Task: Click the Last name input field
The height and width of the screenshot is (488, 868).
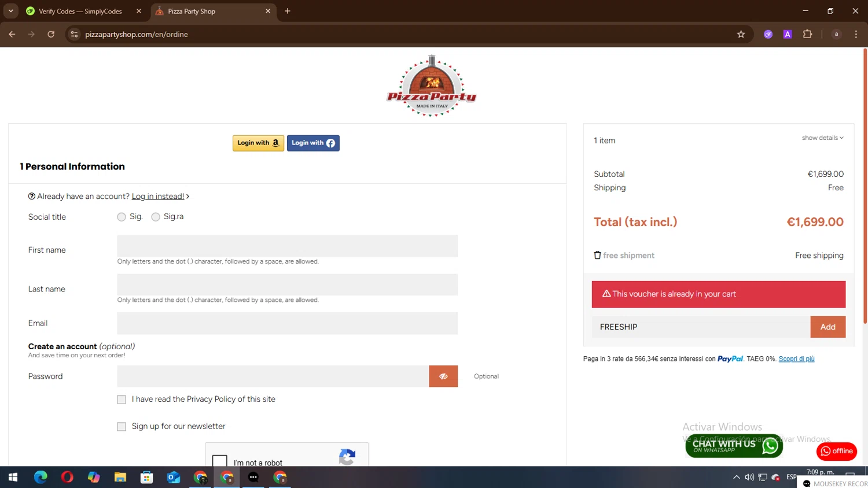Action: click(x=287, y=284)
